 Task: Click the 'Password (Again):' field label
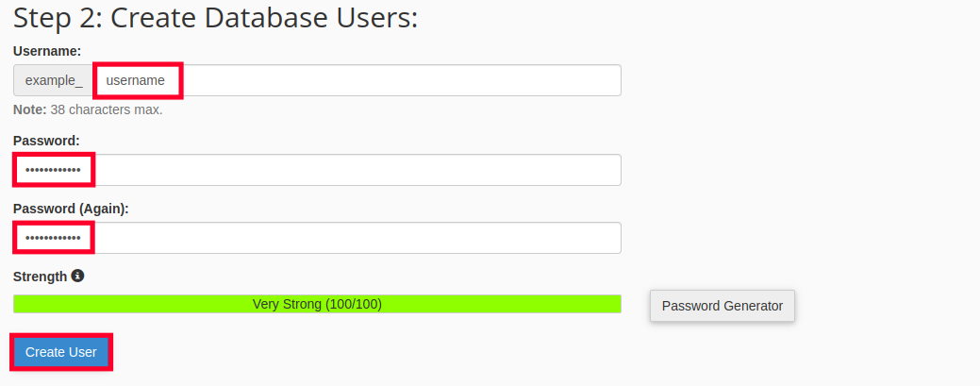tap(71, 209)
